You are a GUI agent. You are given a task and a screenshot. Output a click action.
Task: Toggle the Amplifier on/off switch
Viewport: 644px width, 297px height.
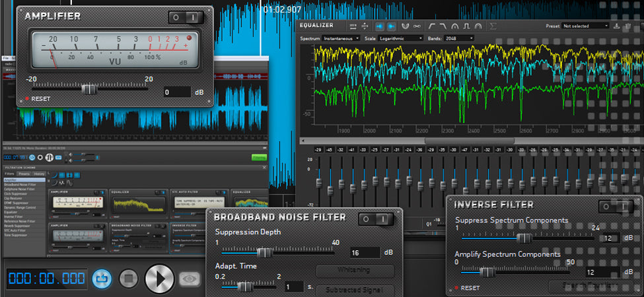[x=186, y=18]
